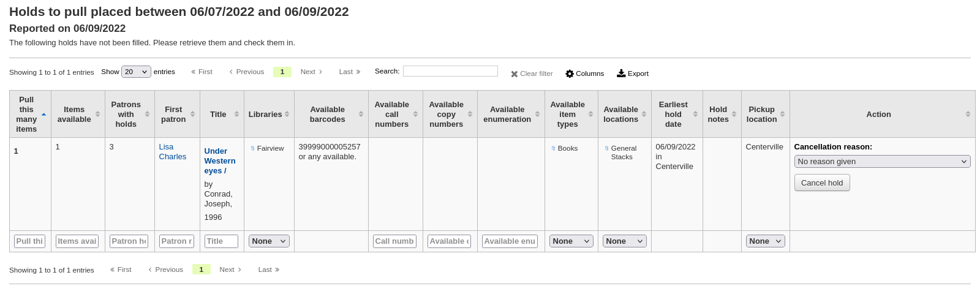980x294 pixels.
Task: Open patron Lisa Charles link
Action: 172,152
